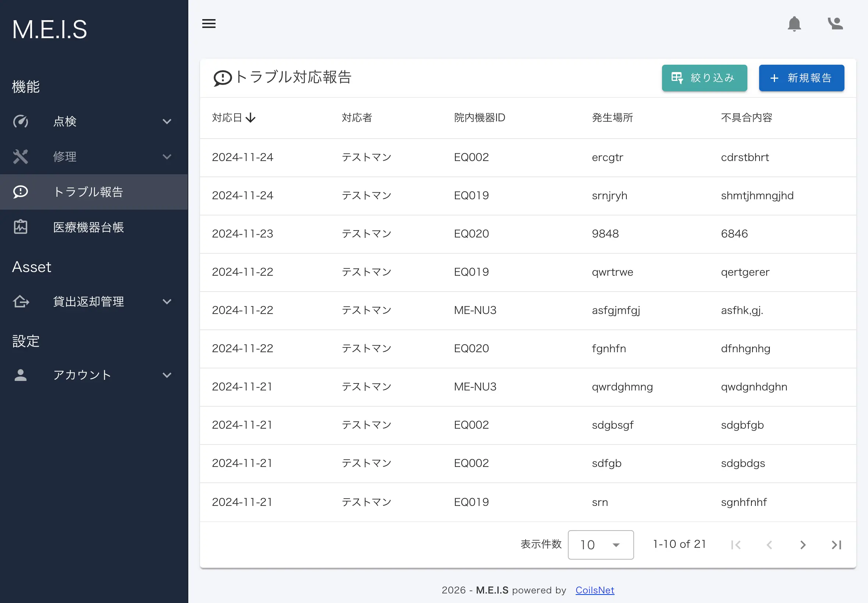Jump to last page of results
This screenshot has height=603, width=868.
pyautogui.click(x=836, y=545)
